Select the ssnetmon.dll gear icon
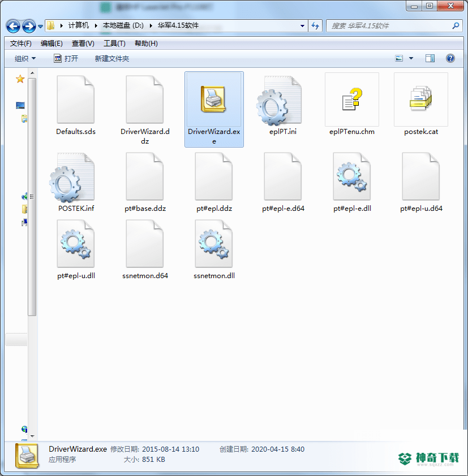Image resolution: width=468 pixels, height=476 pixels. click(x=214, y=244)
